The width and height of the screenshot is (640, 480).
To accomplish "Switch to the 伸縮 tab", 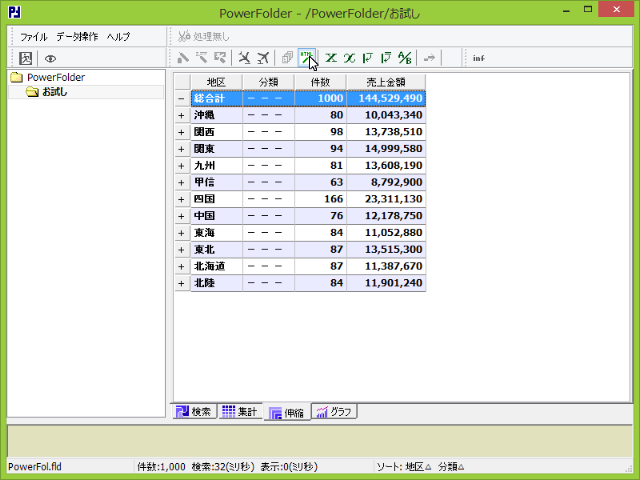I will (287, 413).
